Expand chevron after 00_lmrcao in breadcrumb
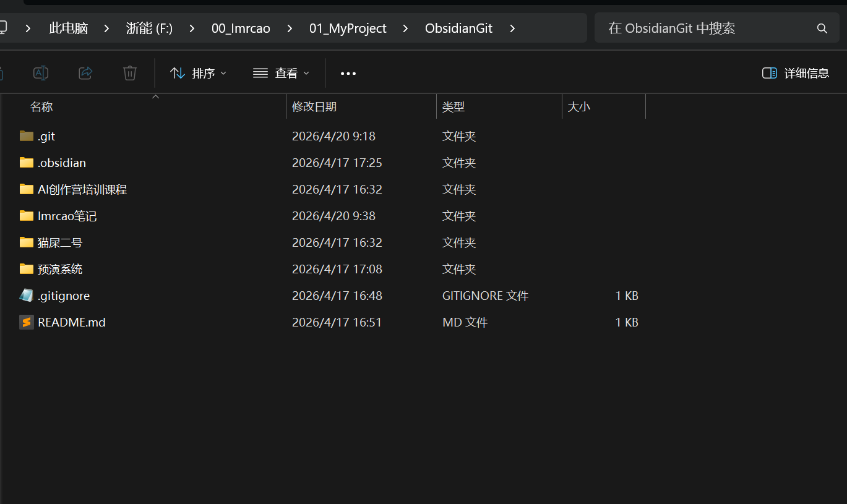Image resolution: width=847 pixels, height=504 pixels. click(x=290, y=28)
